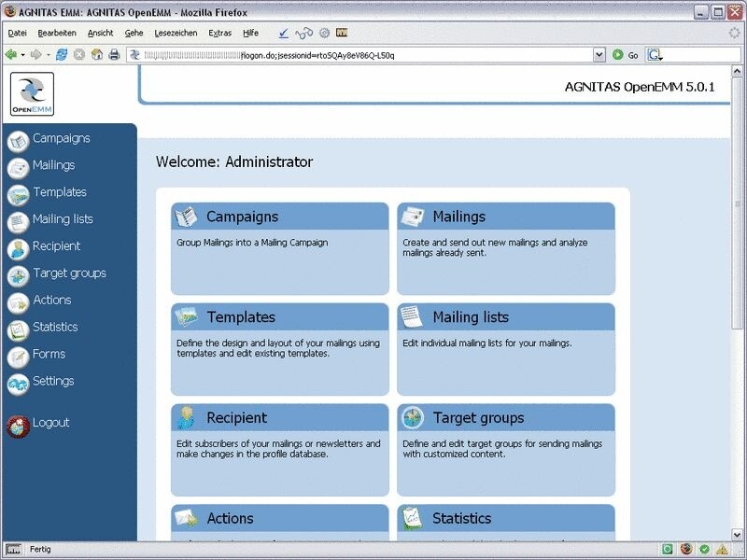Open the Extras menu
Image resolution: width=747 pixels, height=560 pixels.
pos(220,33)
